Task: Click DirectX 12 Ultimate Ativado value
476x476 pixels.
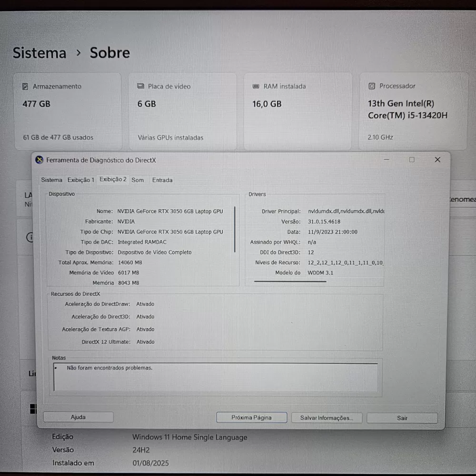Action: (x=145, y=342)
